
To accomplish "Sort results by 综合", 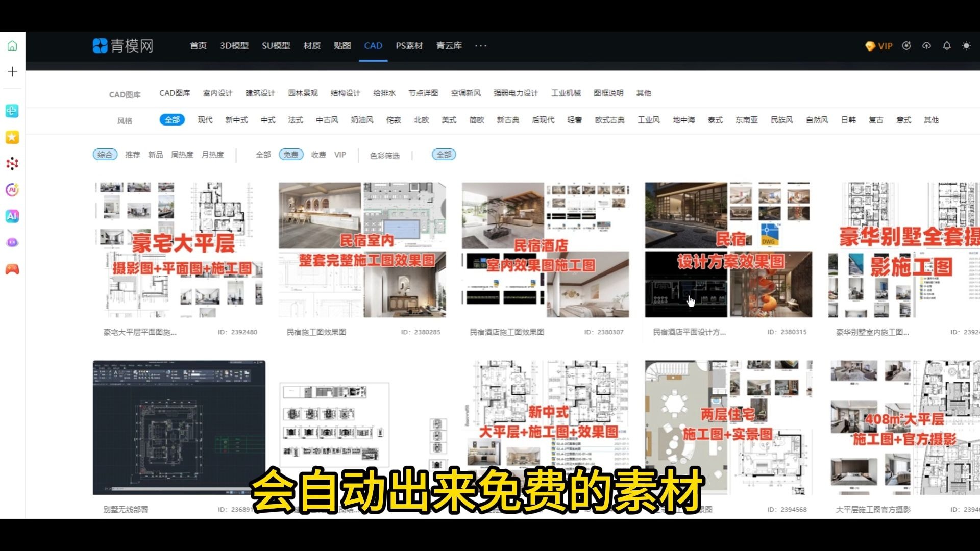I will [x=105, y=155].
